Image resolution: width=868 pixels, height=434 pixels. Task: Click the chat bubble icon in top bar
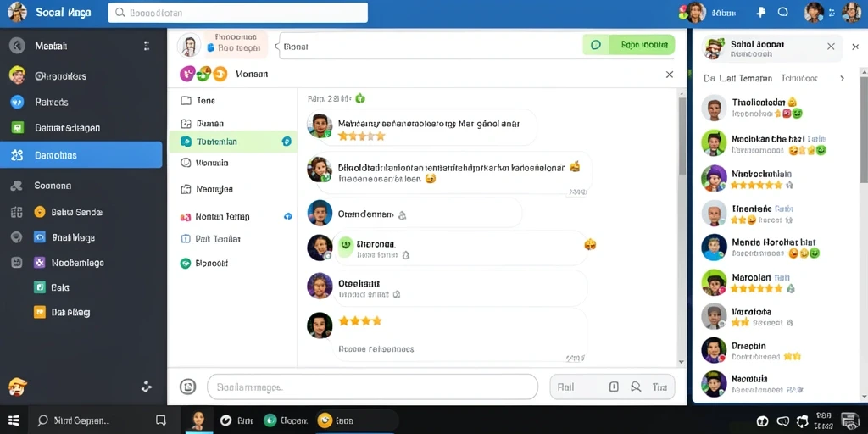coord(782,12)
